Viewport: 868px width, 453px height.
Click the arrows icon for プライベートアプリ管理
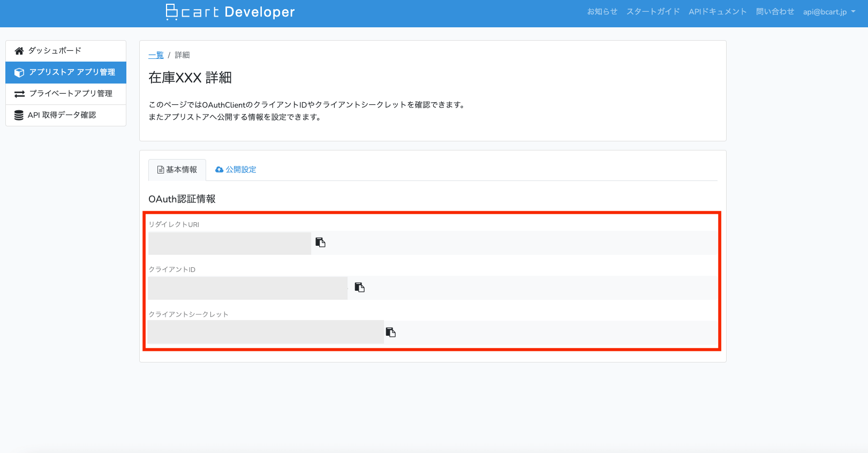pyautogui.click(x=19, y=94)
